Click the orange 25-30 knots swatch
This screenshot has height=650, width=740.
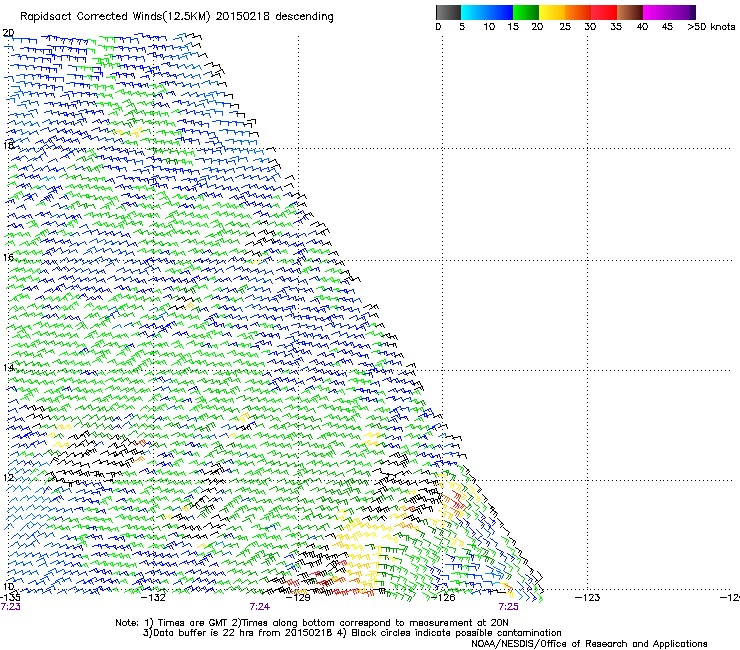[x=578, y=12]
